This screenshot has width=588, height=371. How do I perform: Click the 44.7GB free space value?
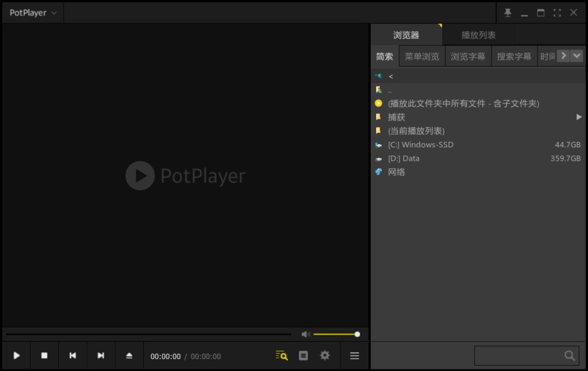point(567,145)
